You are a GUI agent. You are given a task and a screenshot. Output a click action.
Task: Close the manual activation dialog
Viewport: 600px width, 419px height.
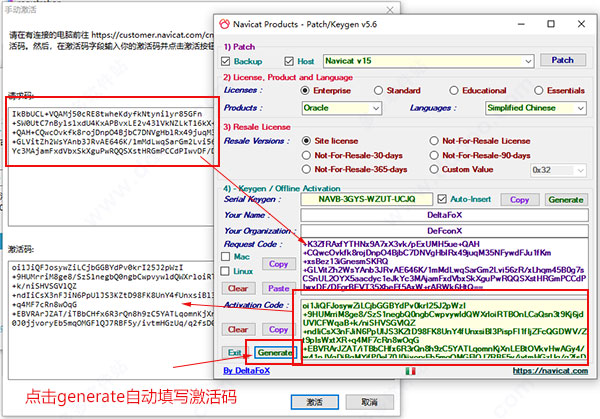pyautogui.click(x=390, y=10)
